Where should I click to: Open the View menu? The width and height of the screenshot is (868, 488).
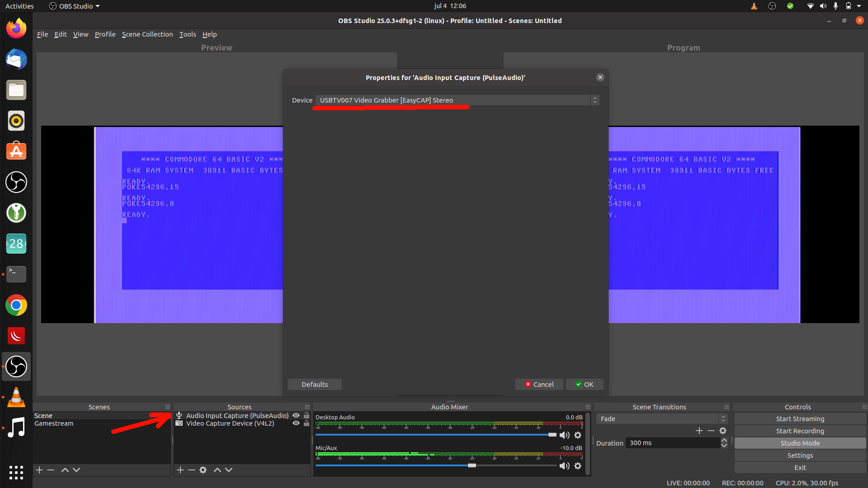tap(80, 34)
